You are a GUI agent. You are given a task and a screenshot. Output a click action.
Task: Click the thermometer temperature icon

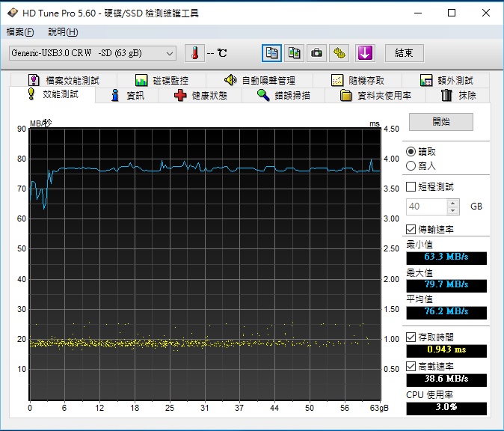coord(194,53)
